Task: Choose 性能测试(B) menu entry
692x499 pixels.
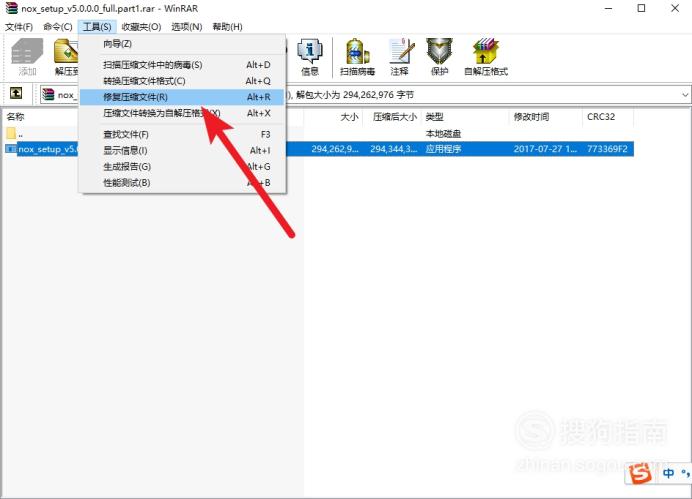Action: (182, 183)
